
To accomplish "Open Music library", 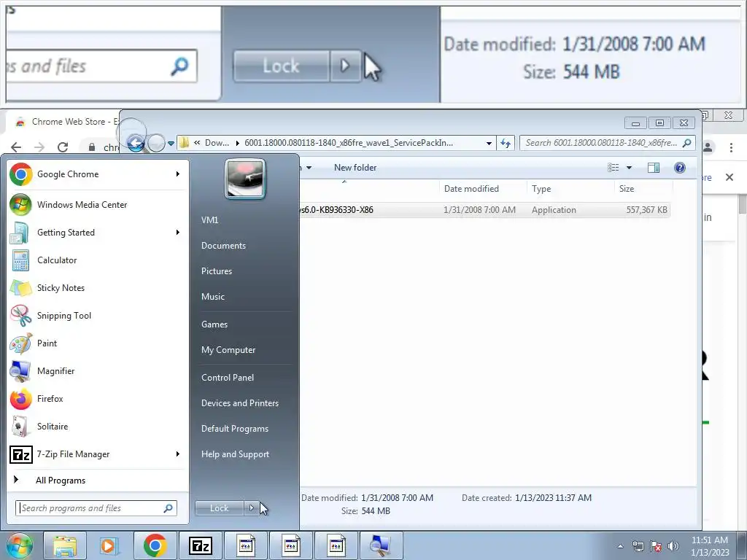I will (212, 297).
